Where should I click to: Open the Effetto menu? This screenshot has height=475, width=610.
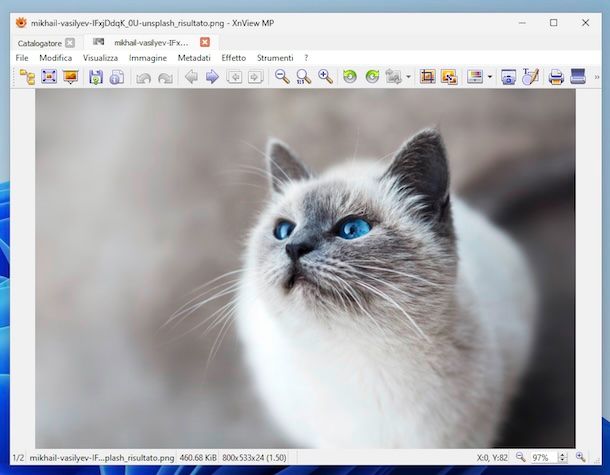click(233, 58)
